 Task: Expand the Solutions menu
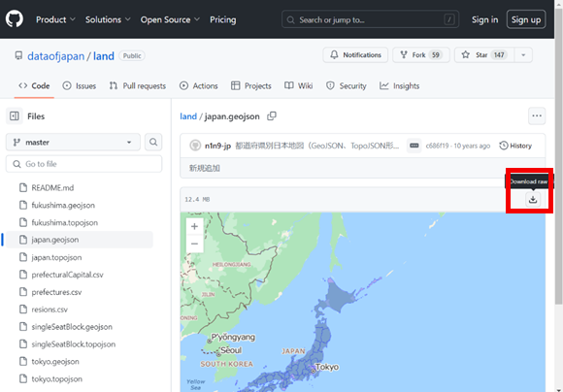point(108,19)
